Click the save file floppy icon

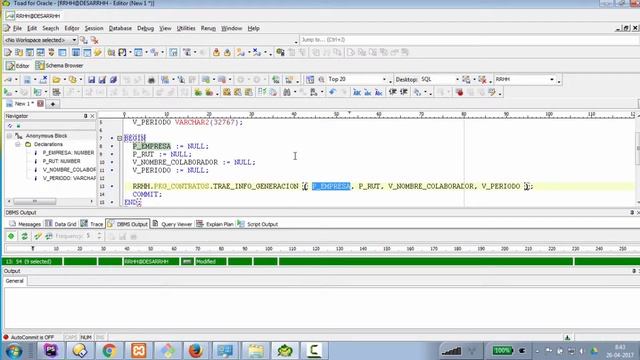pos(91,80)
